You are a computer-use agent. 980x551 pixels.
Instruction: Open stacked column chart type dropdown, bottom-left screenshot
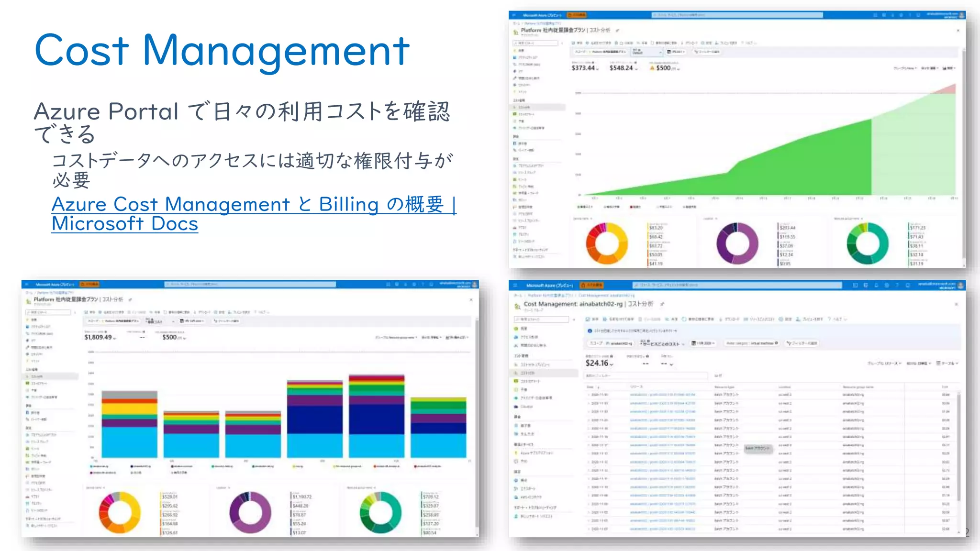457,338
